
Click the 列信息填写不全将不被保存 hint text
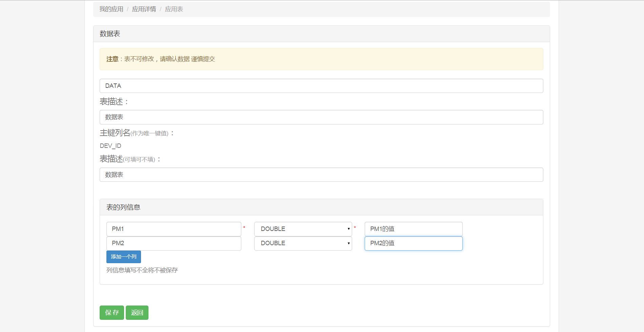[142, 270]
